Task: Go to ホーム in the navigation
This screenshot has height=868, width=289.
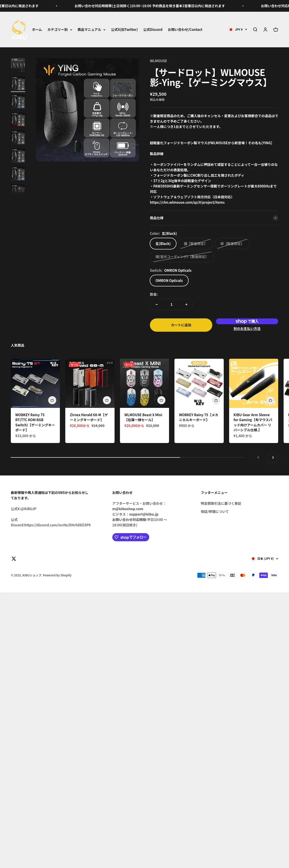Action: coord(37,30)
